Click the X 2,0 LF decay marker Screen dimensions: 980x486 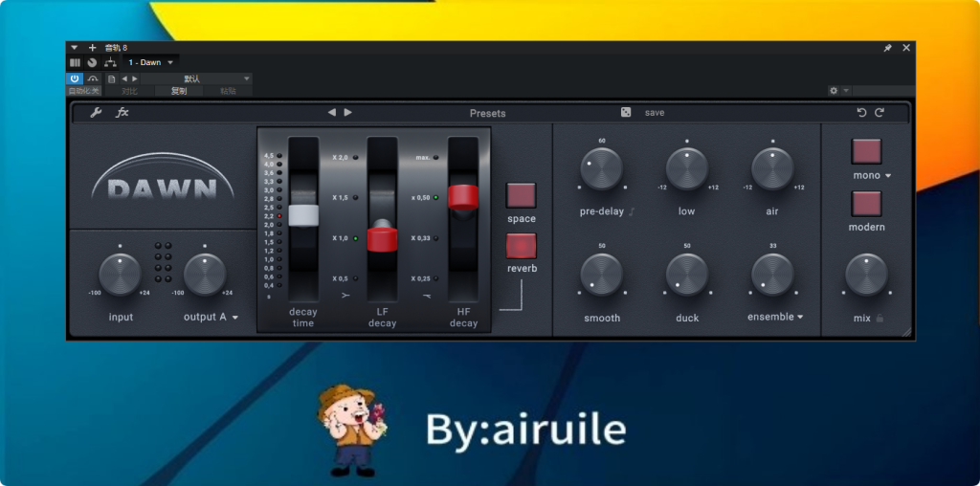[x=345, y=158]
